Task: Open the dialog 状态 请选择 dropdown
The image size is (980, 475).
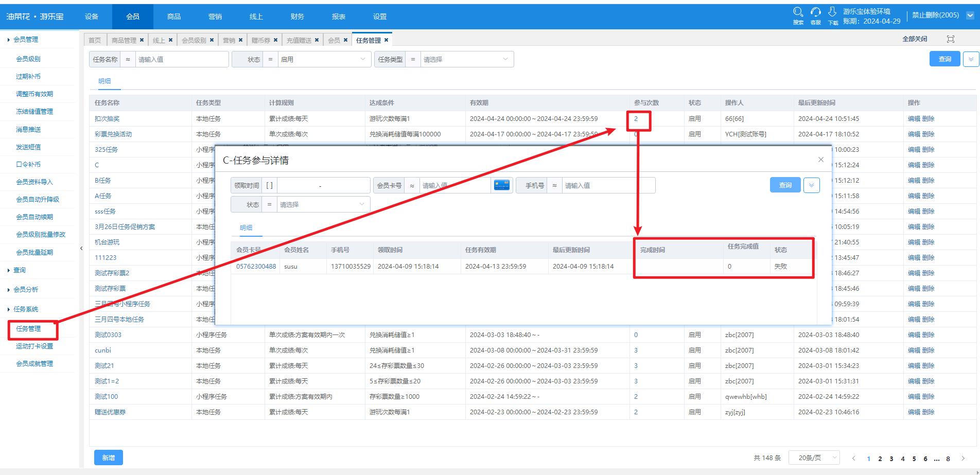Action: coord(323,204)
